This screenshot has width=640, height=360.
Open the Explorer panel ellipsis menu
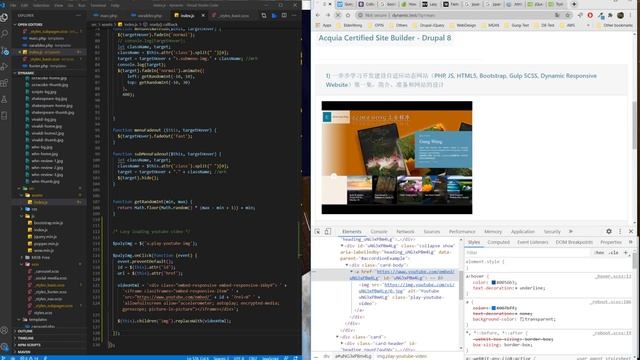78,16
